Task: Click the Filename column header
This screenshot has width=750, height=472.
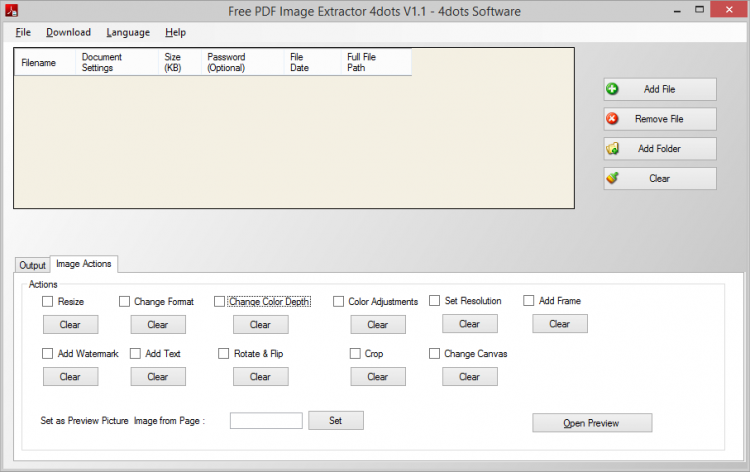Action: 45,62
